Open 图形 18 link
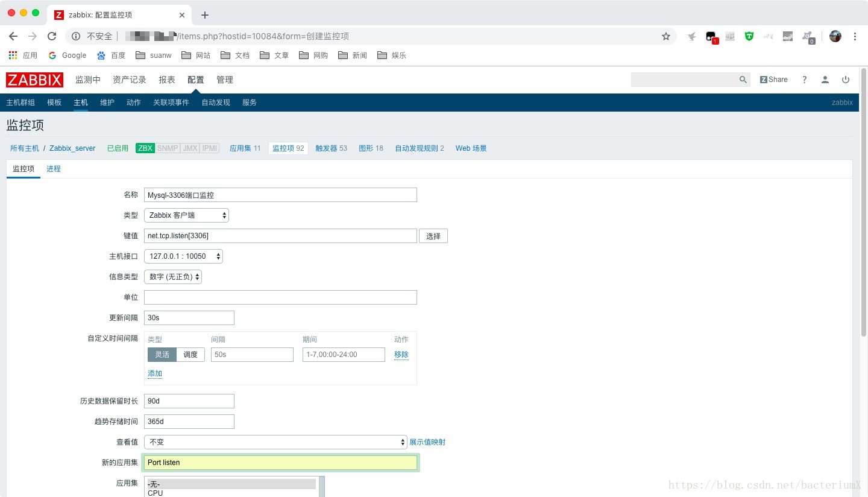This screenshot has width=868, height=497. pos(371,148)
